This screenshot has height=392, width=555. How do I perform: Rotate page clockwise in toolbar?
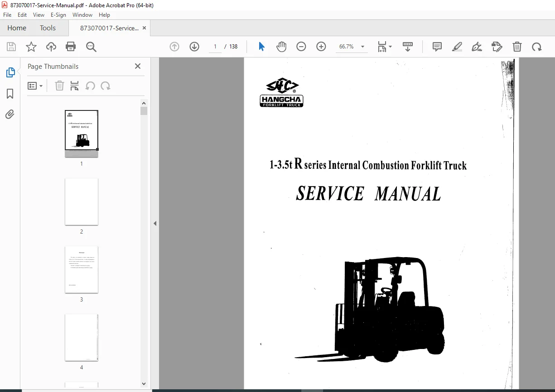[x=537, y=47]
